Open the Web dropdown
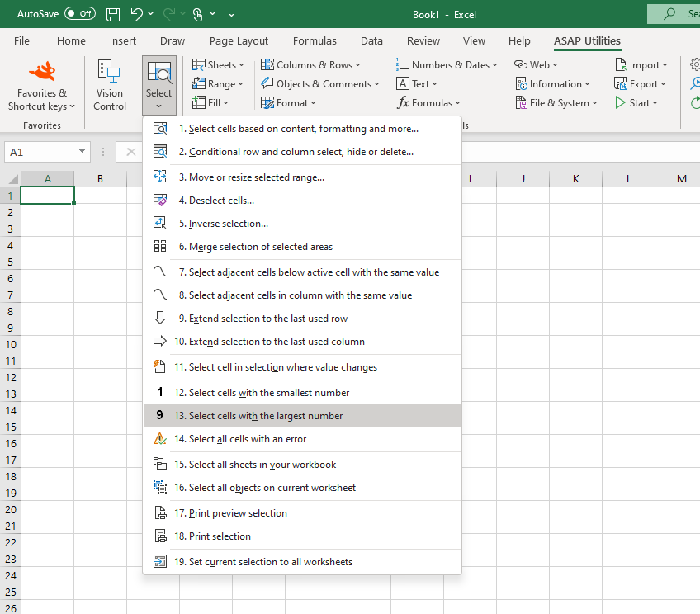The height and width of the screenshot is (614, 700). [x=537, y=64]
